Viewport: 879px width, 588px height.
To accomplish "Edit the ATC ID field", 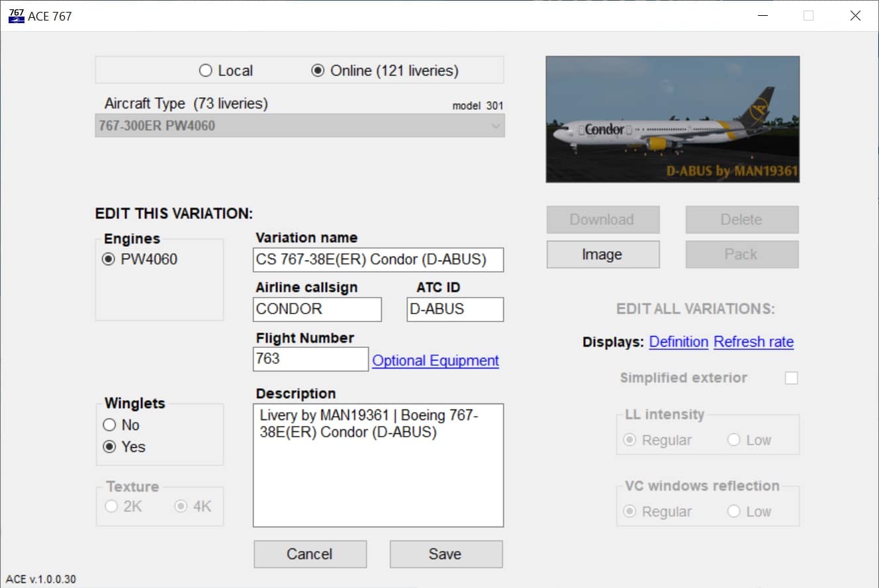I will (455, 310).
